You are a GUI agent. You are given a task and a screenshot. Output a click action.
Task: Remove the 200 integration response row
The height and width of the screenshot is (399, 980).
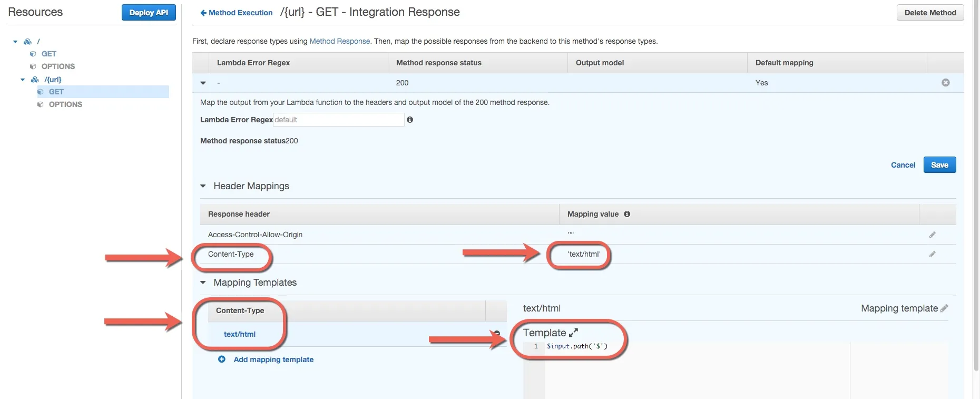(946, 83)
